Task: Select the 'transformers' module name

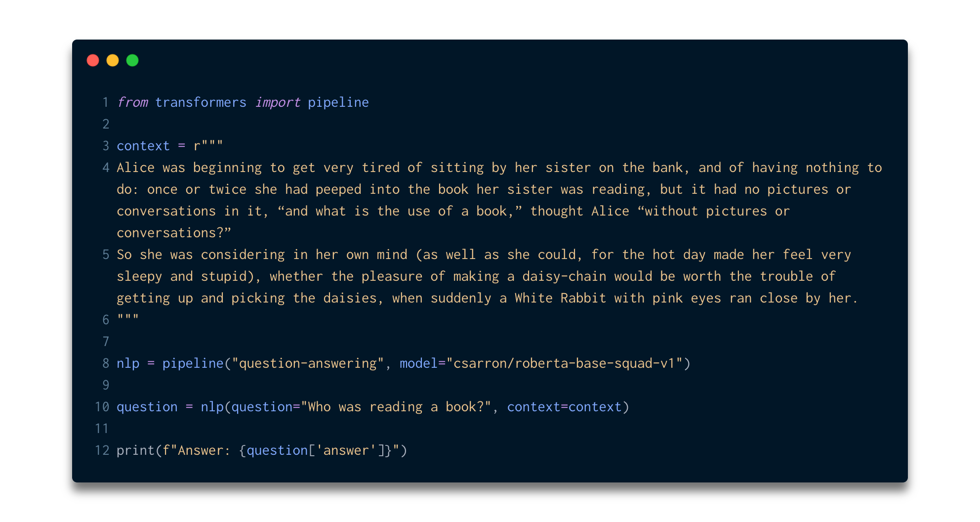Action: [201, 102]
